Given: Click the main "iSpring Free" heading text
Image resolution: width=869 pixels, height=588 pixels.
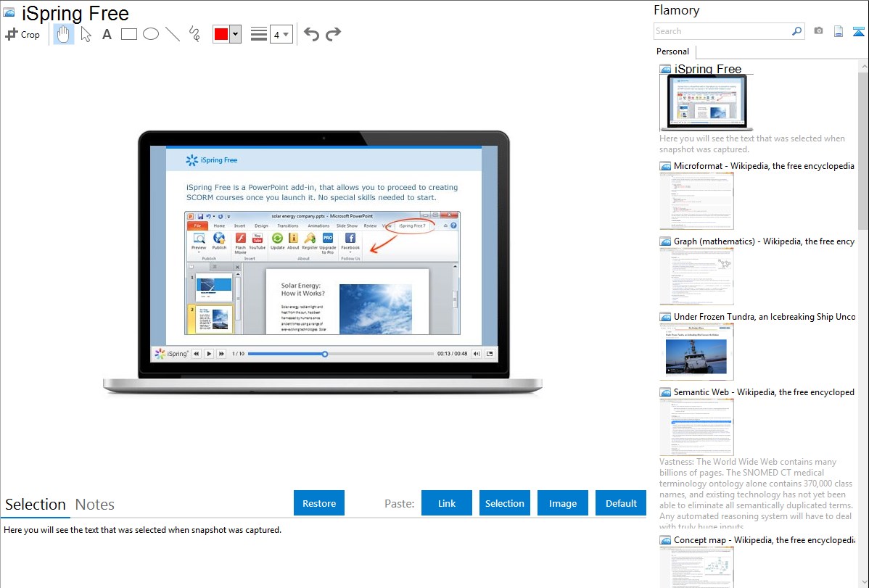Looking at the screenshot, I should 75,13.
